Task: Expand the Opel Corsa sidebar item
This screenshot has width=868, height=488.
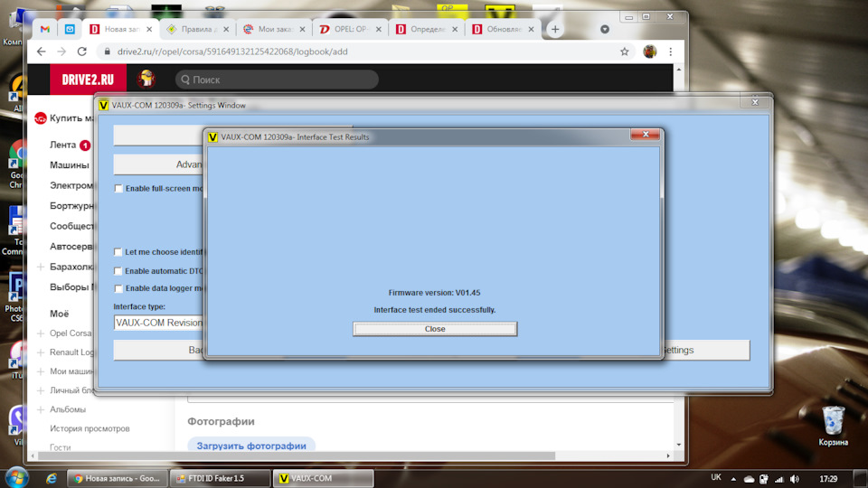Action: point(41,333)
